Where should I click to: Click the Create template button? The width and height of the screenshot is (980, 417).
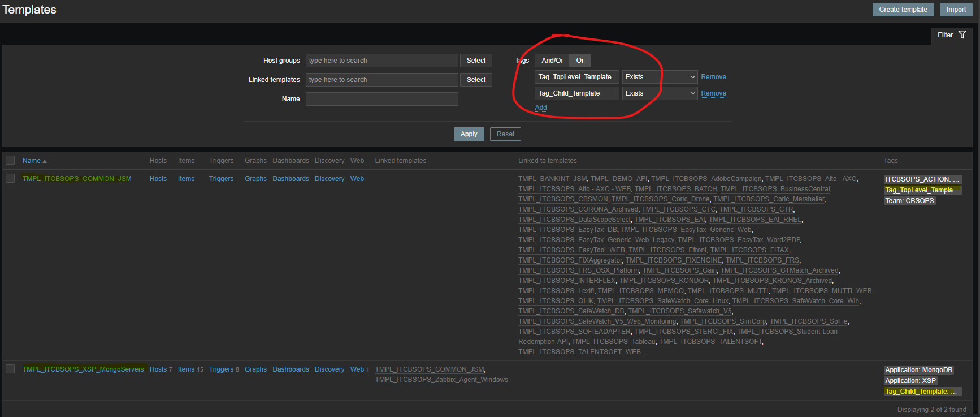(x=903, y=10)
